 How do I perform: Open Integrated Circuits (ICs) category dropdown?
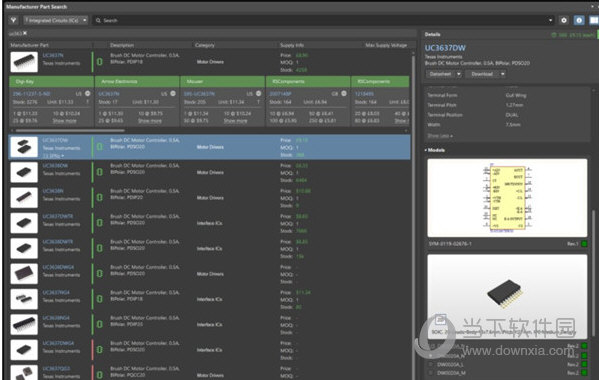[56, 20]
